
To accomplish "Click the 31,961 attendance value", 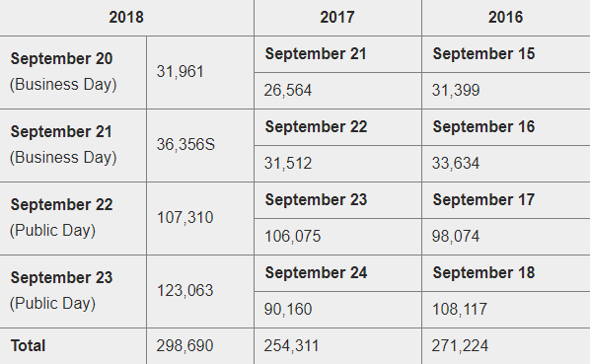I will [181, 72].
